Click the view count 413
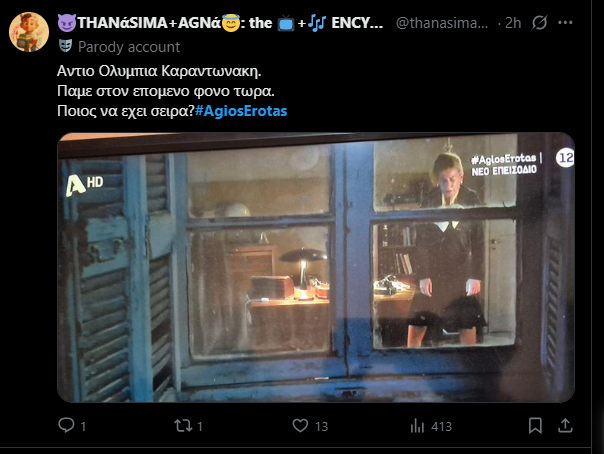The width and height of the screenshot is (604, 454). 441,426
